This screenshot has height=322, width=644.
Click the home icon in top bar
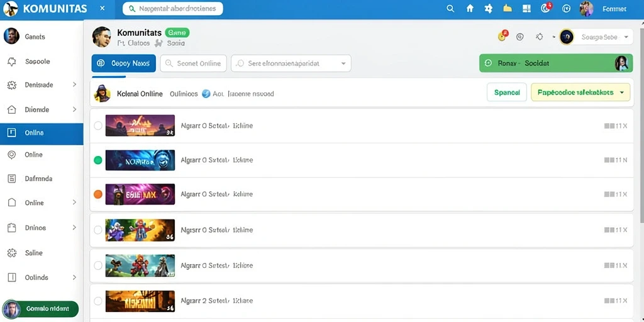470,9
